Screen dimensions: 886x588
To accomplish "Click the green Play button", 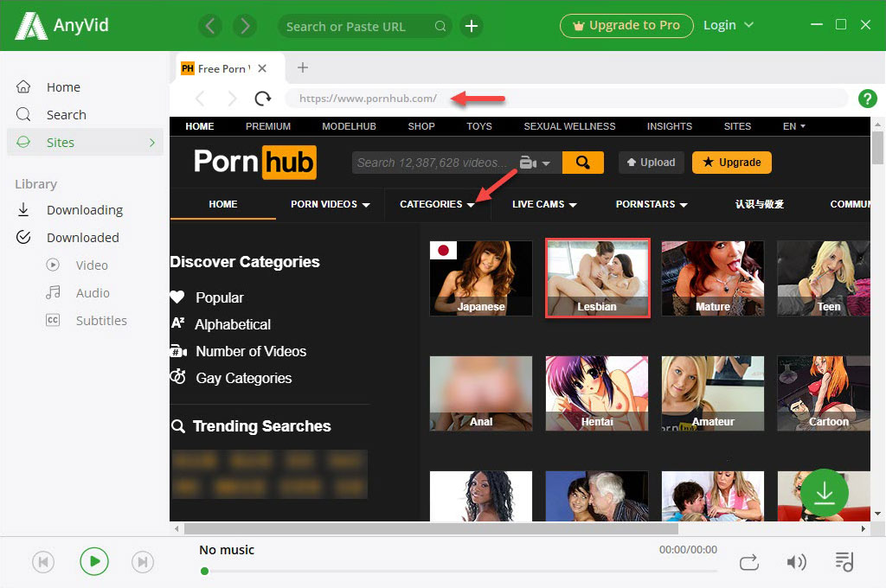I will pos(93,561).
